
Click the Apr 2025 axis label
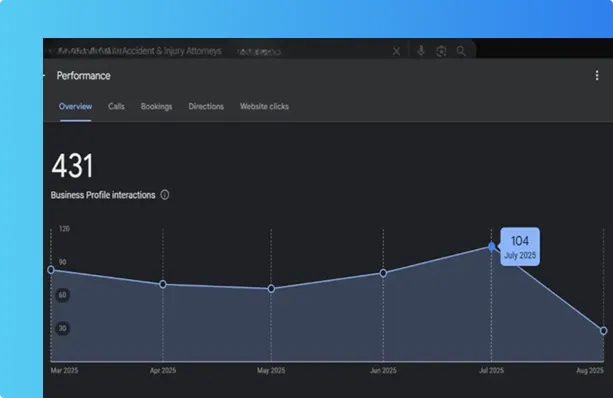(x=163, y=370)
